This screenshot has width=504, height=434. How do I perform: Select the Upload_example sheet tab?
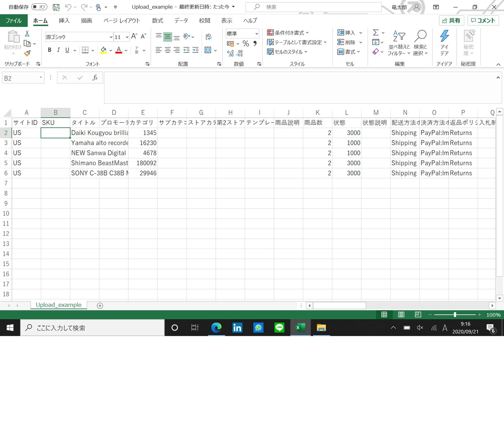59,305
